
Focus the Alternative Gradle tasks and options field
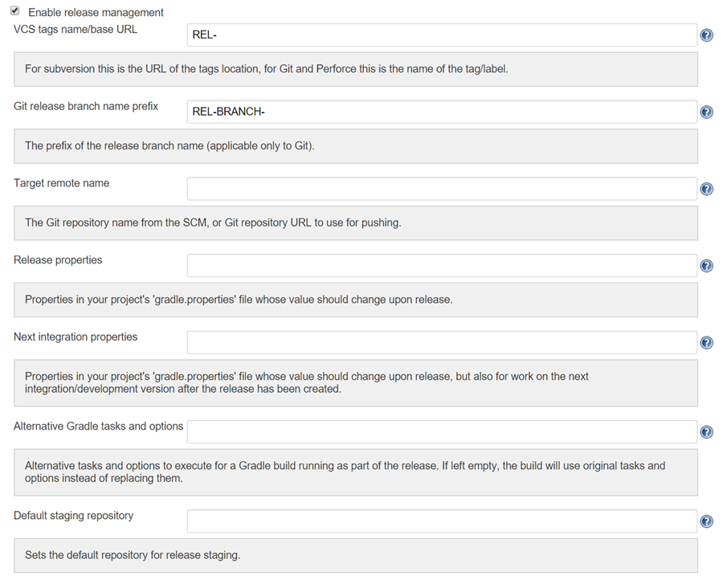(x=442, y=431)
